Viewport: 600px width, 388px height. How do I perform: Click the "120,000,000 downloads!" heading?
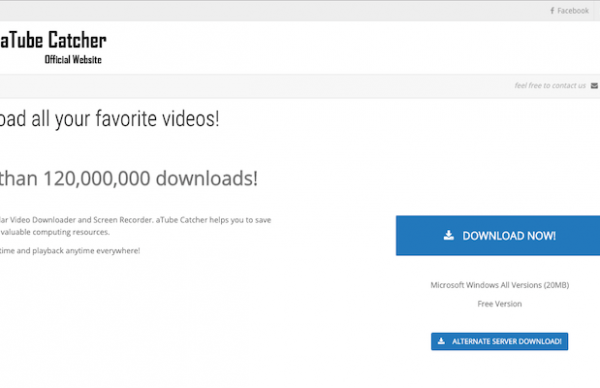point(150,178)
